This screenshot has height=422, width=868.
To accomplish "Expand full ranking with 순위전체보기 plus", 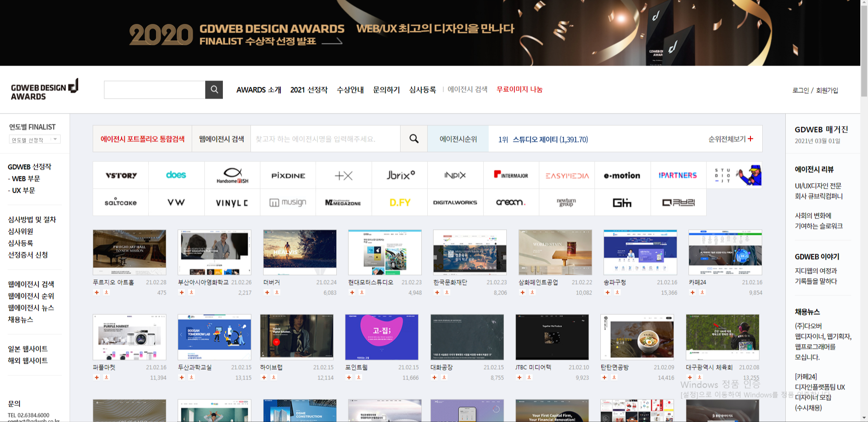I will pyautogui.click(x=731, y=139).
